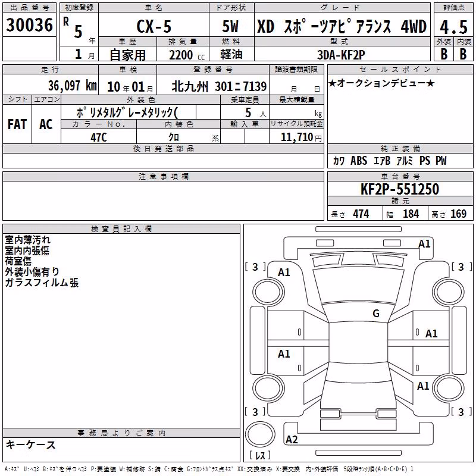Click the 走行 header

point(50,70)
